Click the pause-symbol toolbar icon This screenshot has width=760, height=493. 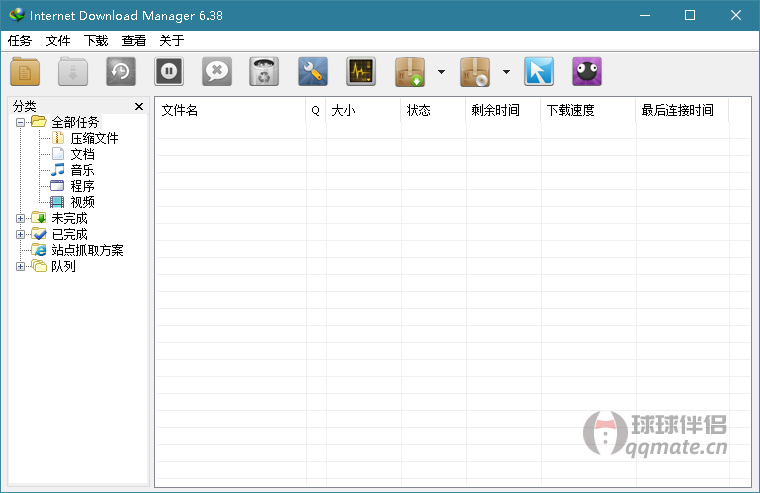tap(169, 72)
